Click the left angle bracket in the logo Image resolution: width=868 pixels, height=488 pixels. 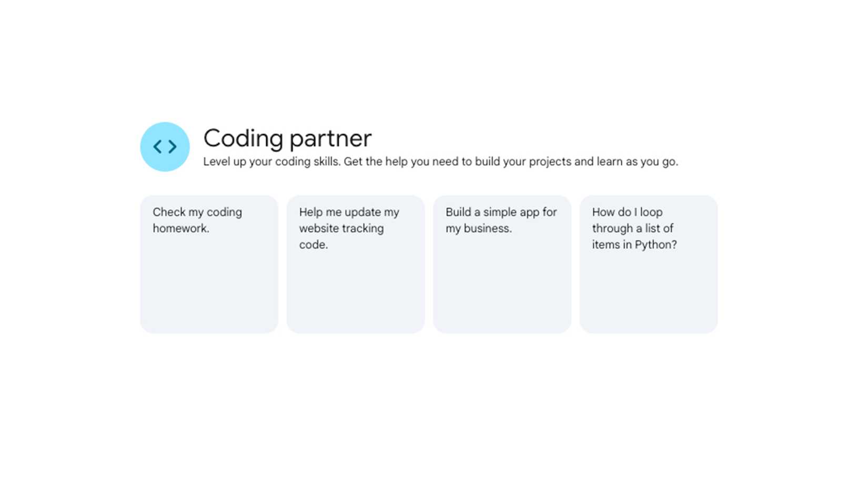coord(157,147)
